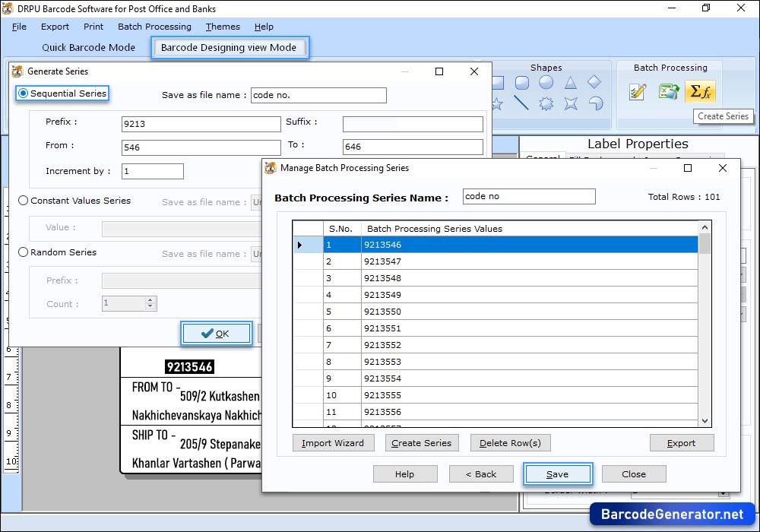The image size is (760, 532).
Task: Choose the Random Series option
Action: pyautogui.click(x=23, y=252)
